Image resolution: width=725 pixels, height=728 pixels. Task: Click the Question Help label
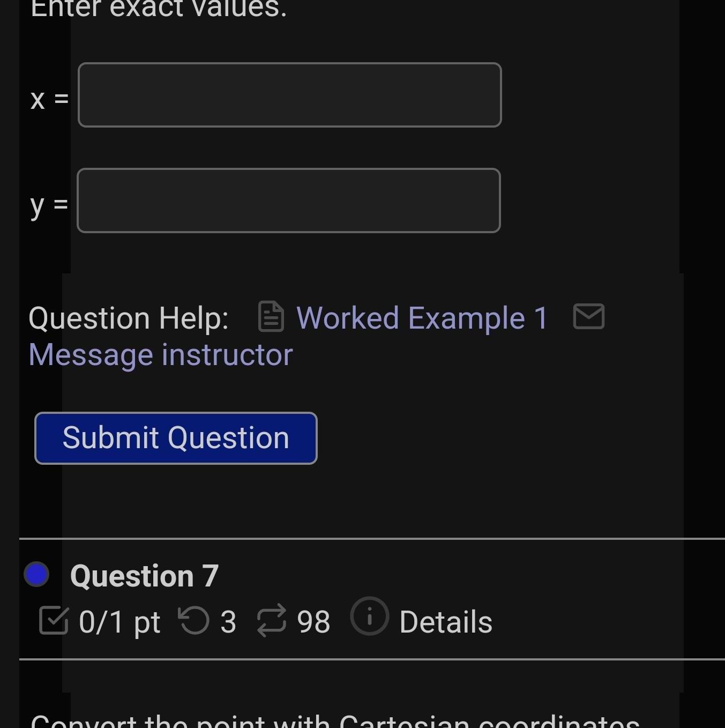click(129, 317)
